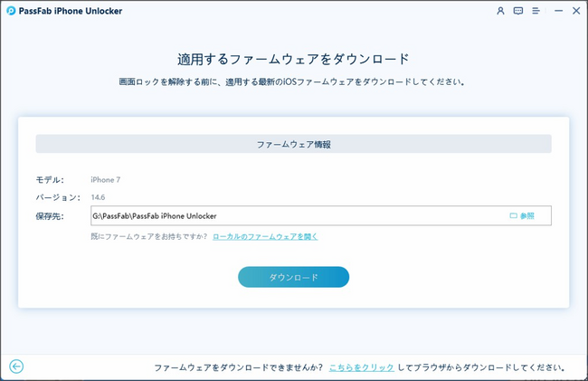Click the back arrow icon
The height and width of the screenshot is (381, 588).
tap(15, 367)
